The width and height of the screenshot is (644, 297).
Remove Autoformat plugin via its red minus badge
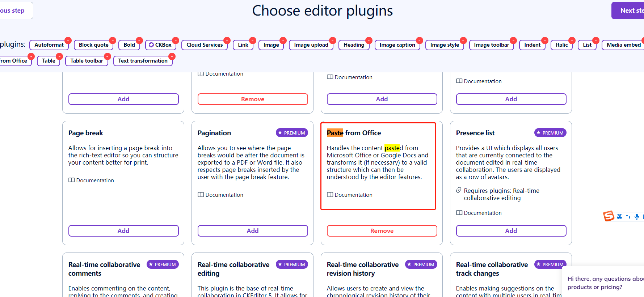click(x=68, y=41)
